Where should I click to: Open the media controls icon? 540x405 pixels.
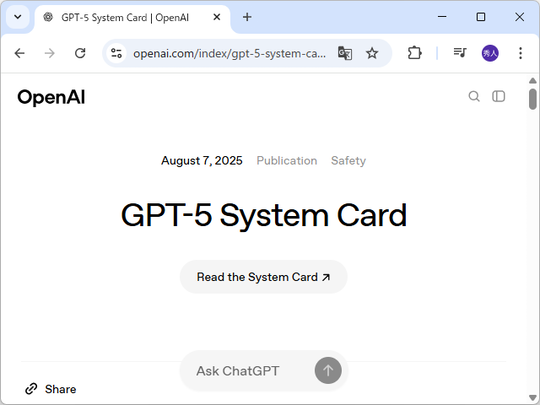click(460, 53)
